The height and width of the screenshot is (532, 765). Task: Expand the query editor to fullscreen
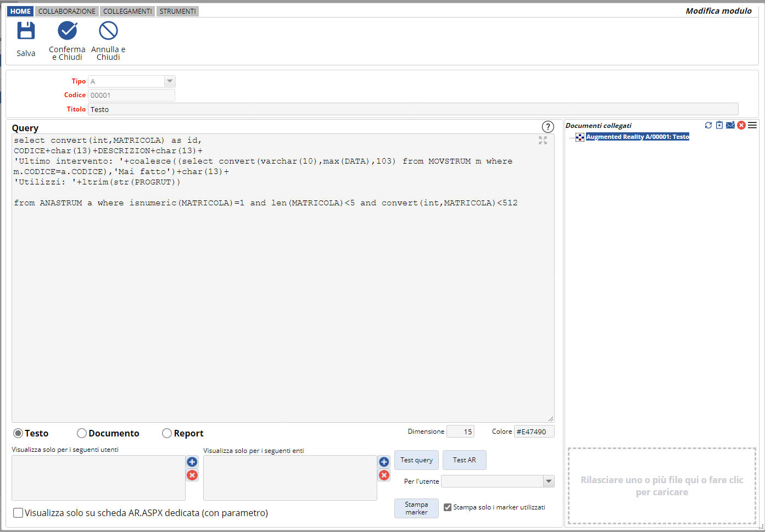(x=543, y=141)
